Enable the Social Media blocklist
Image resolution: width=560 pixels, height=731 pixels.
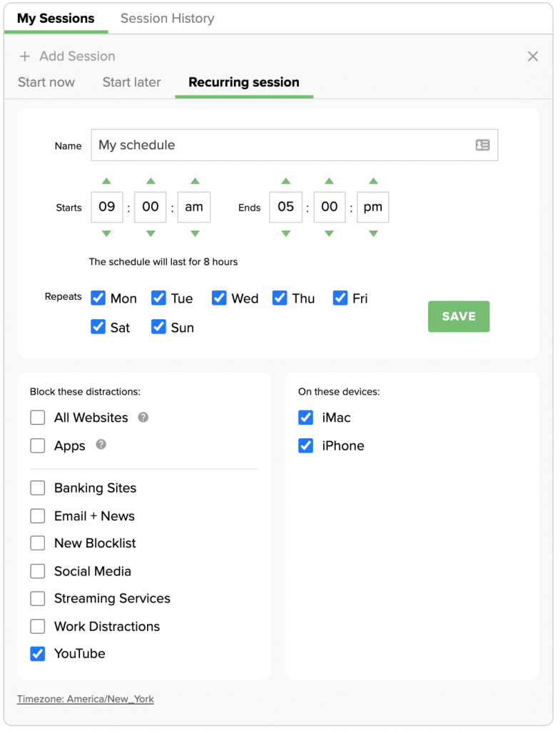pos(38,571)
